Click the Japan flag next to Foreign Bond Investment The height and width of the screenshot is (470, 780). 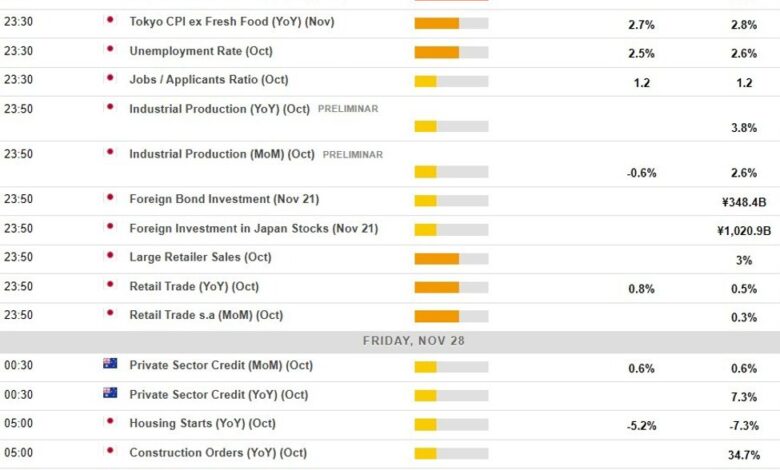(110, 198)
